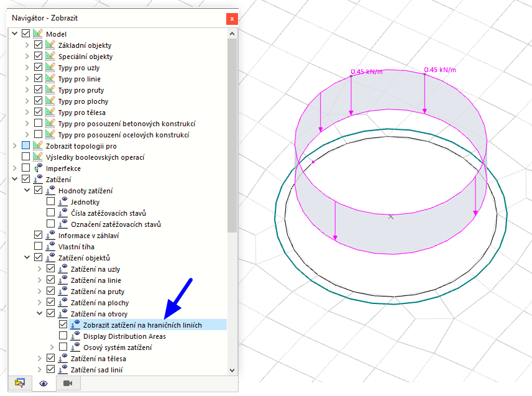Expand the Základní objekty node
Viewport: 532px width, 396px height.
point(27,45)
